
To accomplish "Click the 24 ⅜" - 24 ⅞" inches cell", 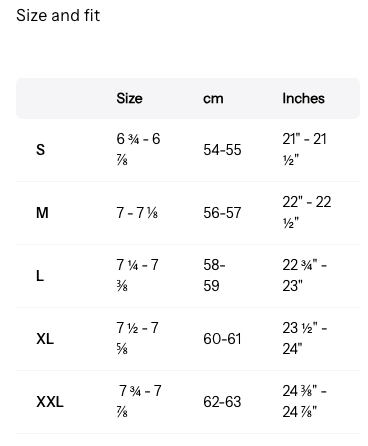I will click(304, 402).
